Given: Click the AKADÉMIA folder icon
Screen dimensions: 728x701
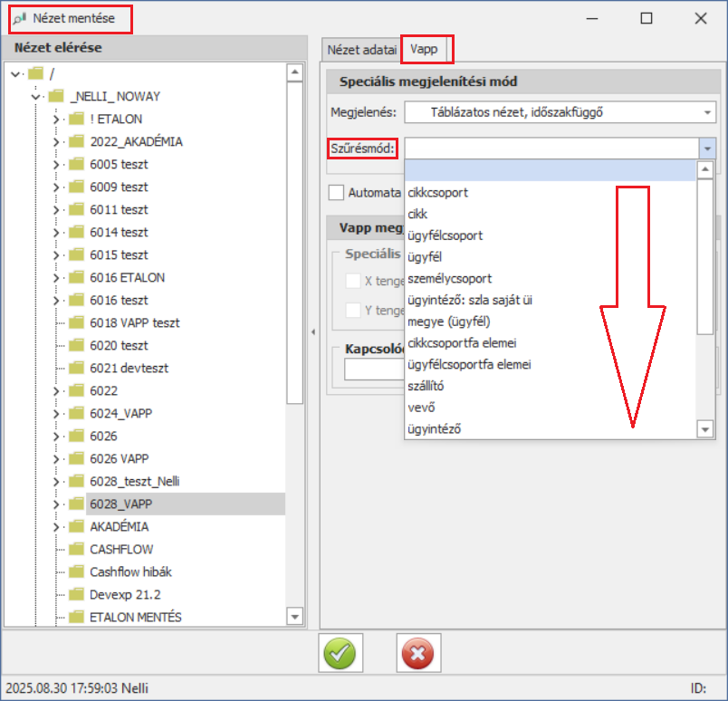Looking at the screenshot, I should coord(76,526).
